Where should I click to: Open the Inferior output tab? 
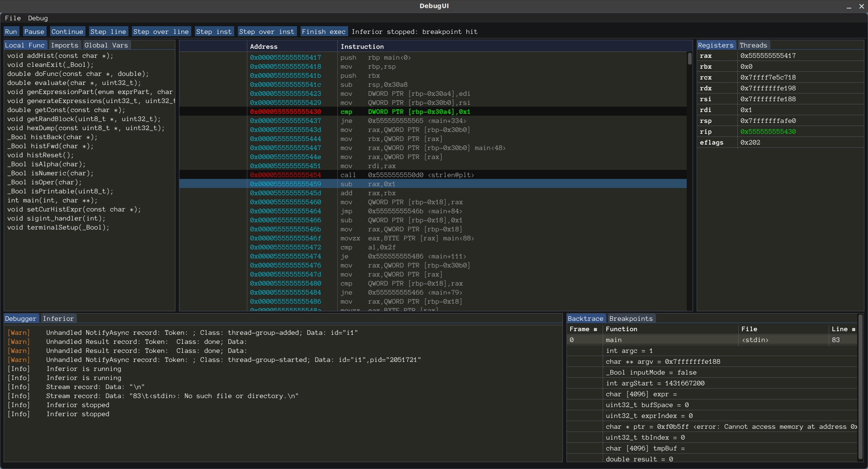click(x=58, y=319)
